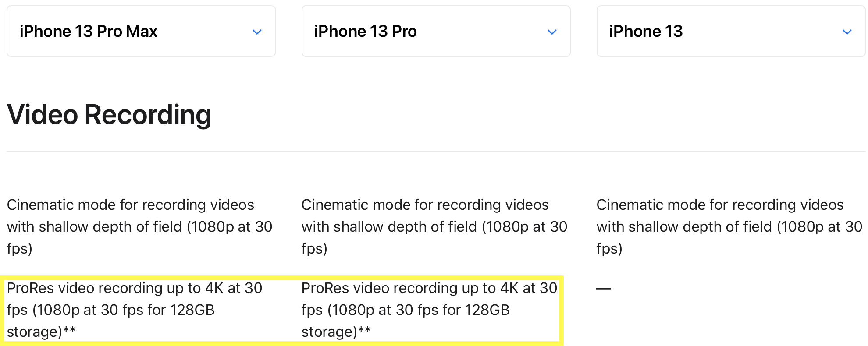Click the chevron arrow beside iPhone 13 Pro Max

pyautogui.click(x=257, y=32)
